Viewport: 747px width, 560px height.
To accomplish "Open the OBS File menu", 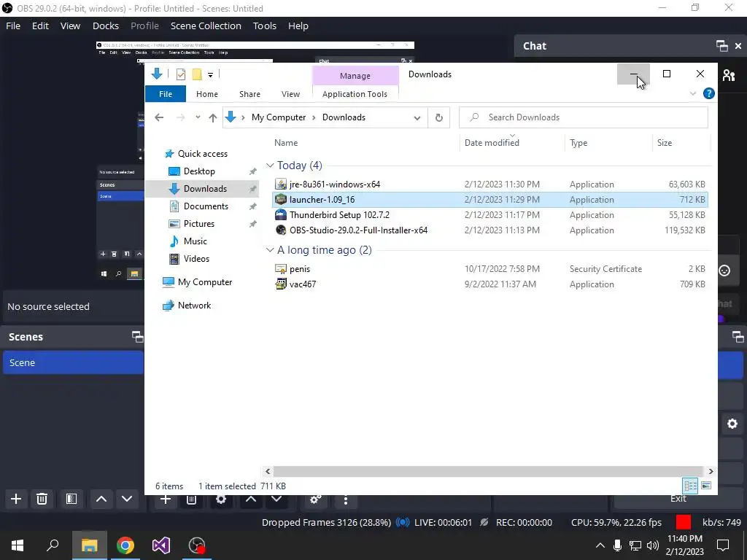I will coord(13,26).
